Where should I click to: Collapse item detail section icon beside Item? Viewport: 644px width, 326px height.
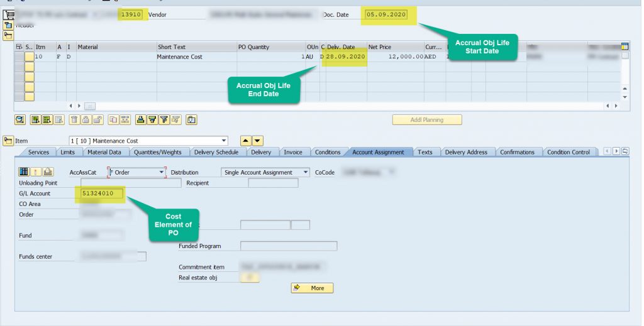(x=8, y=141)
